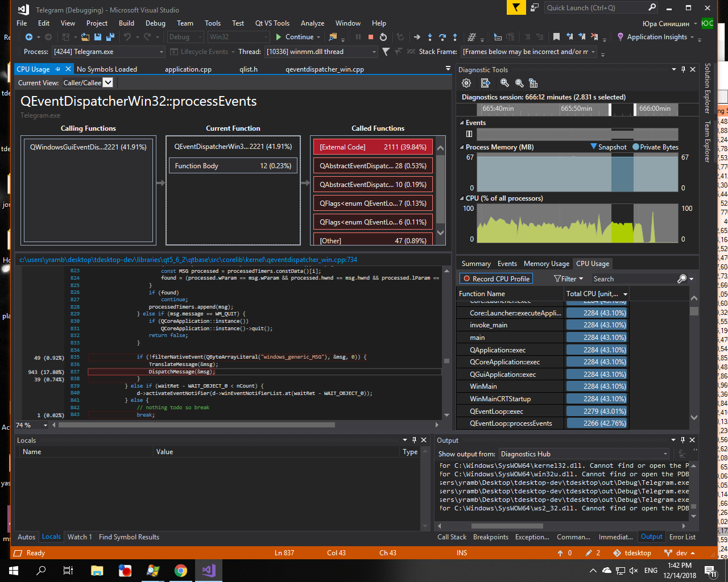This screenshot has height=582, width=728.
Task: Click the Show Next Statement arrow
Action: [x=417, y=37]
